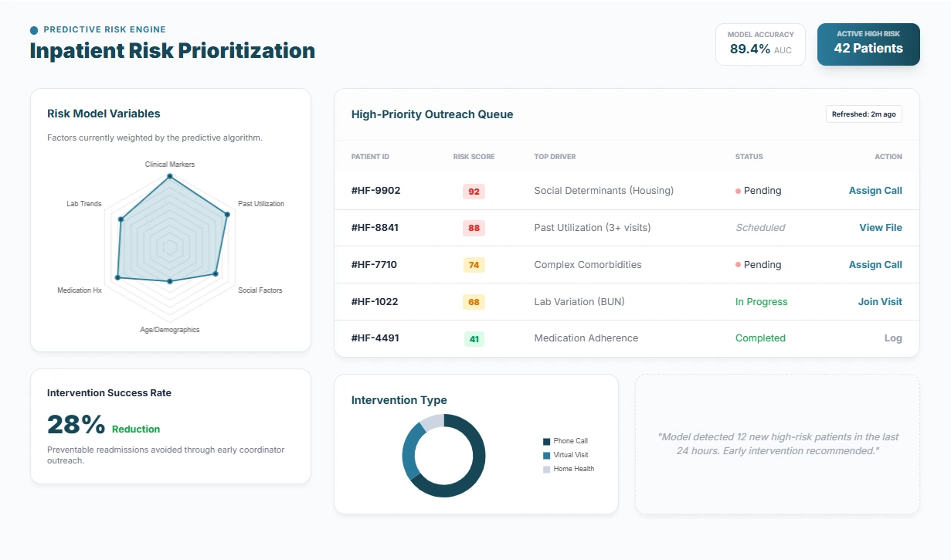The image size is (951, 560).
Task: Click the Risk Score column header
Action: tap(474, 157)
